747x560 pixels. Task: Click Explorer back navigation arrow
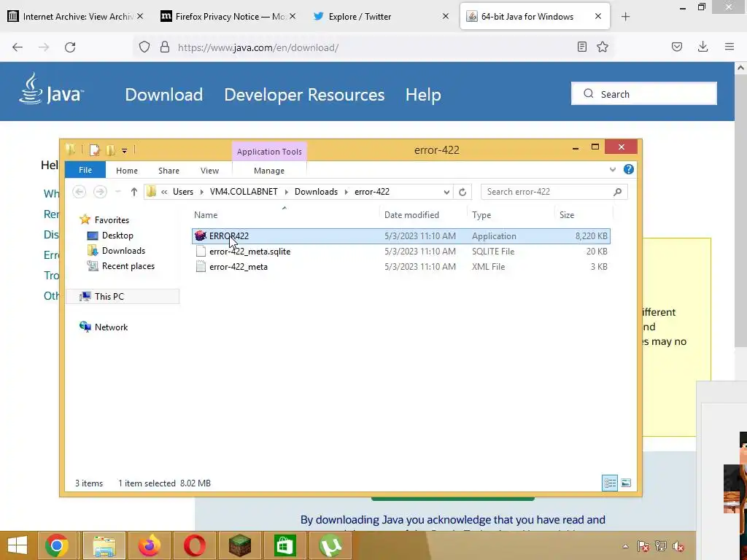pyautogui.click(x=79, y=192)
